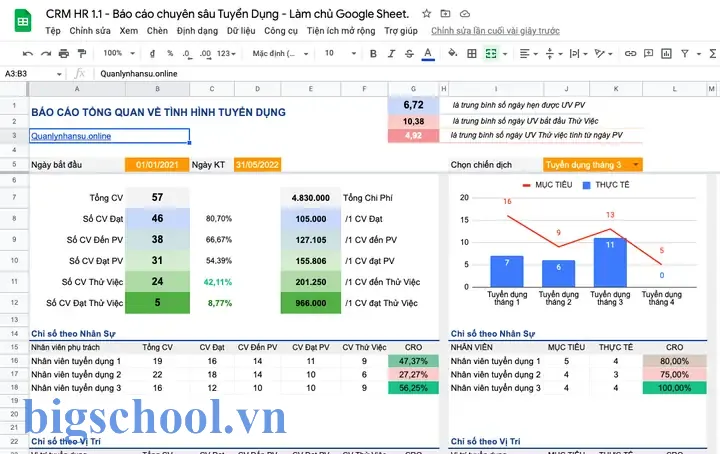Open last edit history link

click(x=495, y=31)
